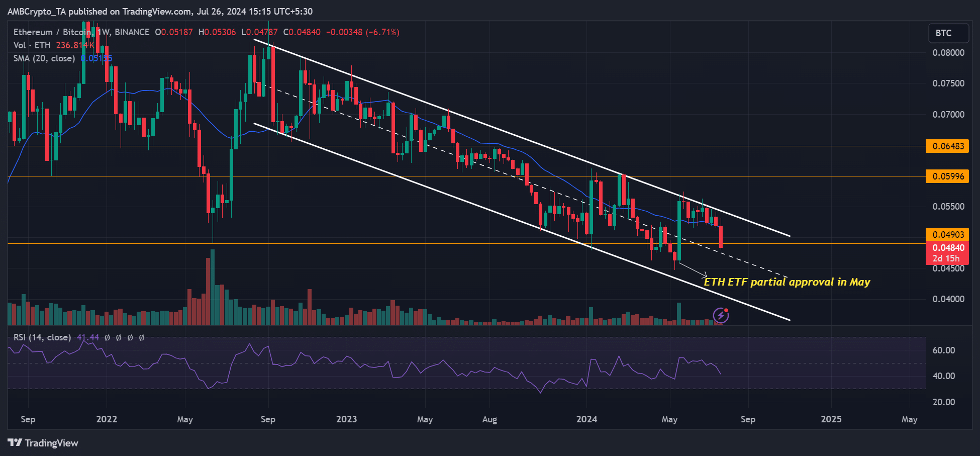Click the Vol · ETH volume label
Viewport: 980px width, 456px height.
pyautogui.click(x=32, y=45)
